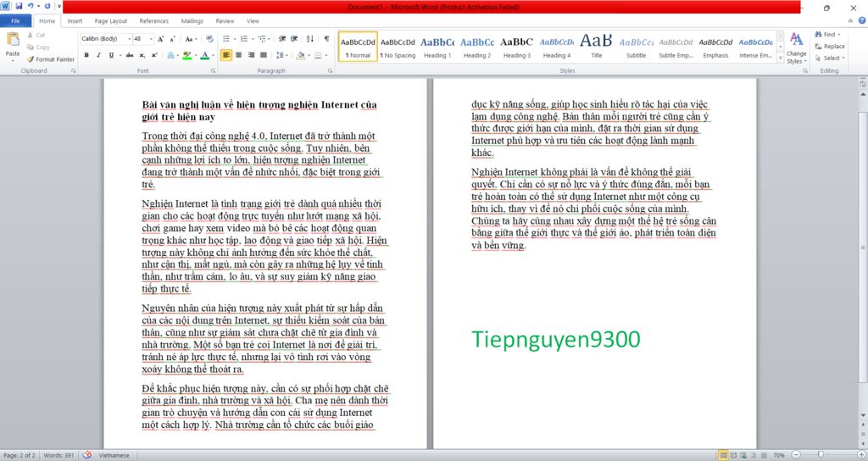This screenshot has height=461, width=868.
Task: Click the Paste icon in Clipboard group
Action: click(13, 43)
